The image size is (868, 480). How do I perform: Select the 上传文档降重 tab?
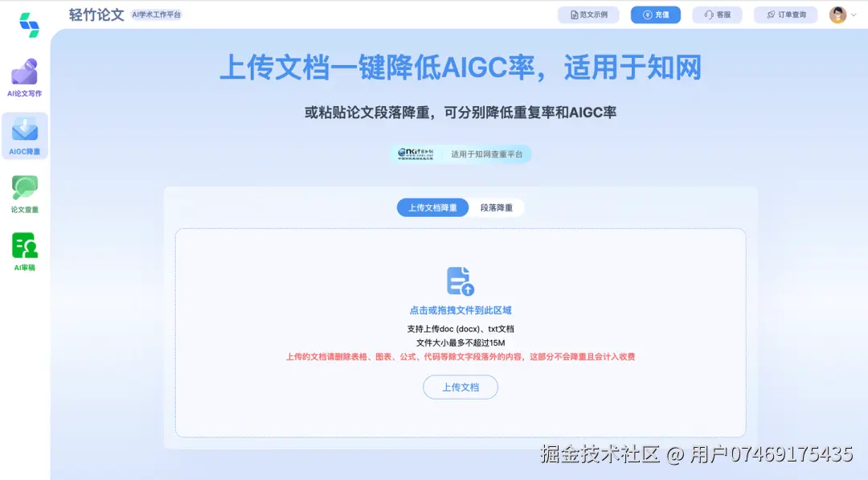pyautogui.click(x=432, y=207)
